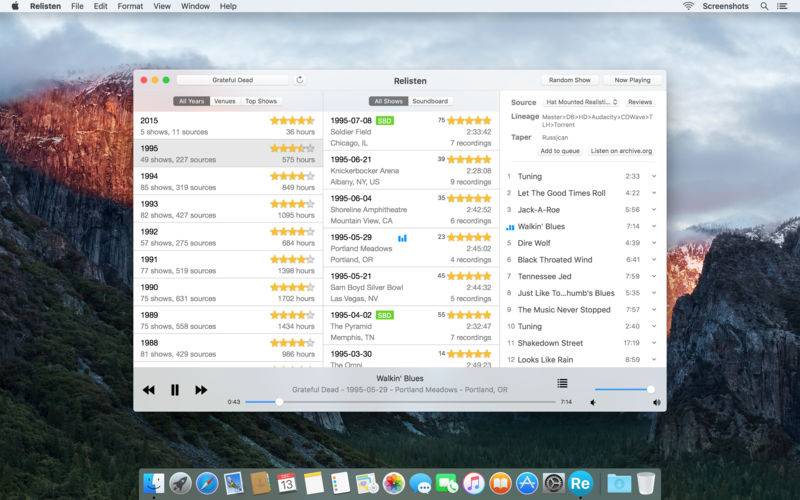Expand chevron for Dire Wolf

point(654,243)
